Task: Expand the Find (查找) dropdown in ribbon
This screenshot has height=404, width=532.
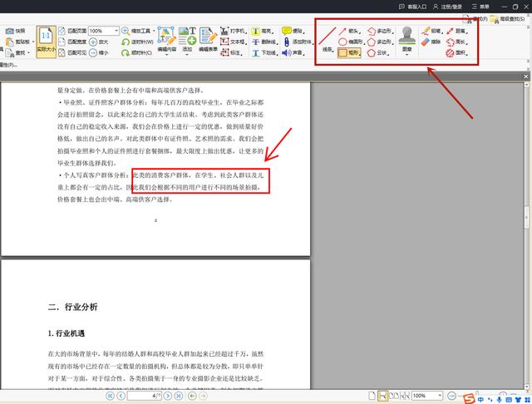Action: tap(28, 52)
